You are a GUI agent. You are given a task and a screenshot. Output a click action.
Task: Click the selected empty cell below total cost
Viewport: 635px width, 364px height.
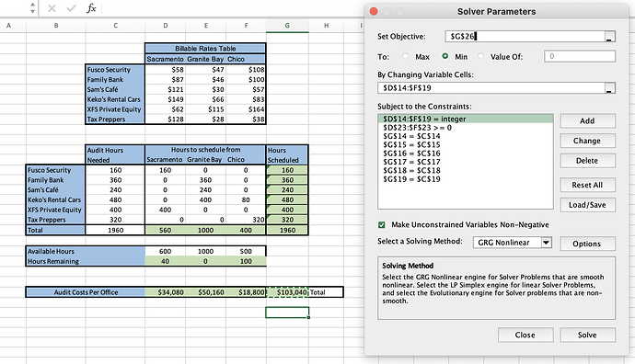point(287,313)
